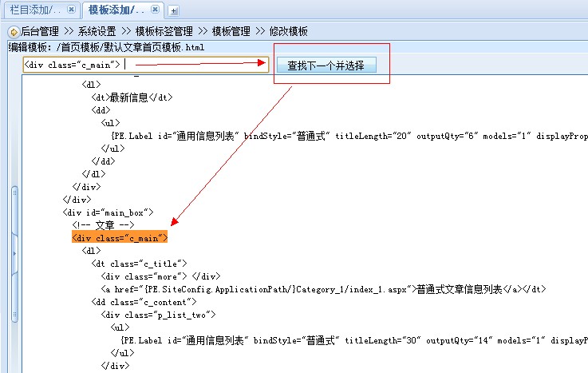Click the highlighted div class c_main line
The height and width of the screenshot is (373, 588).
coord(119,238)
